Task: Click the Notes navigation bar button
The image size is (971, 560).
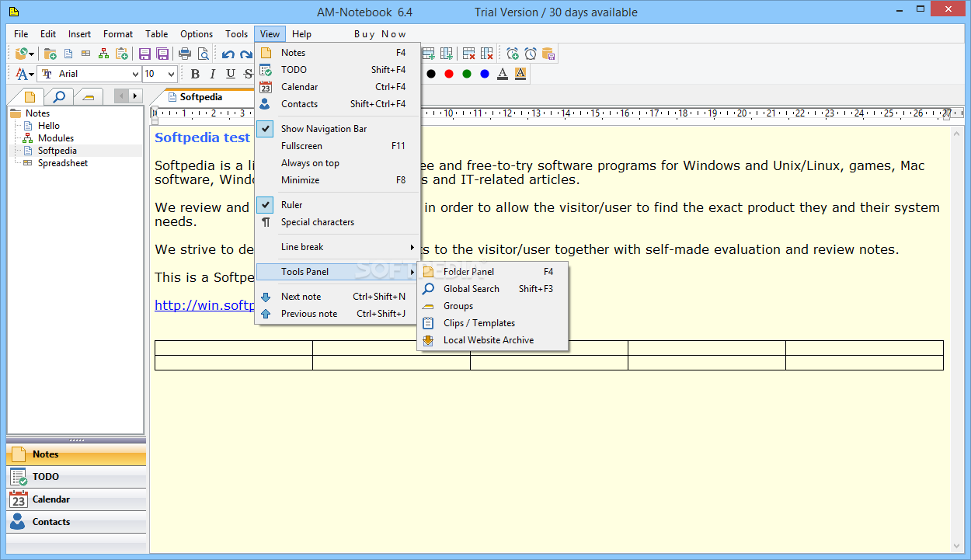Action: pos(76,454)
